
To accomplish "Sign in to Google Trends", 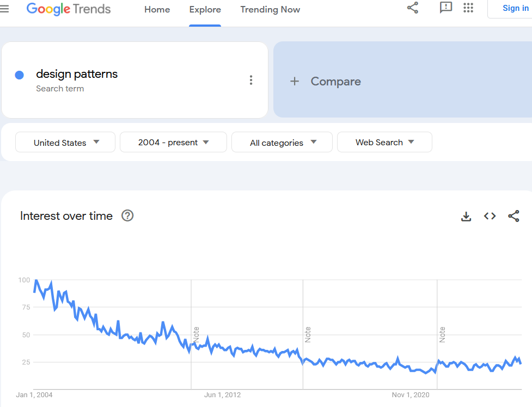I will pyautogui.click(x=515, y=8).
